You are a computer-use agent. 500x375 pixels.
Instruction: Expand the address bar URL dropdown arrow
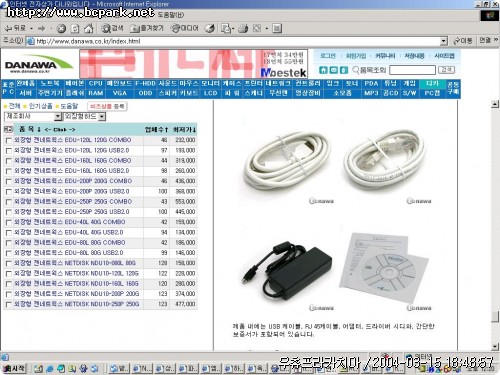443,41
